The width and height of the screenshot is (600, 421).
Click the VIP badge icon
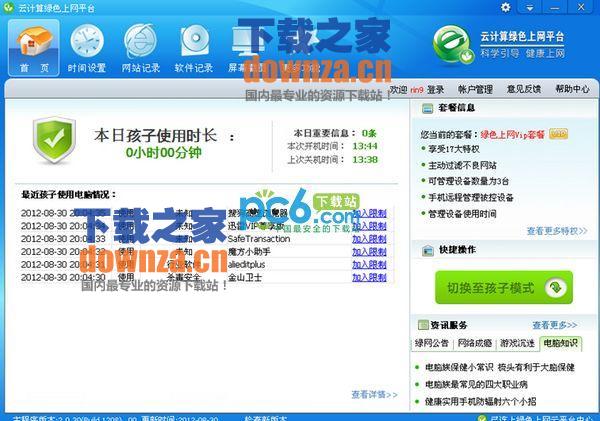click(558, 133)
